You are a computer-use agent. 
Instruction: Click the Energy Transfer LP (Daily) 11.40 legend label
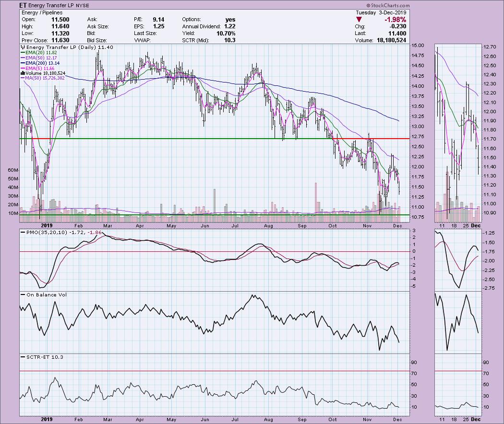coord(70,47)
